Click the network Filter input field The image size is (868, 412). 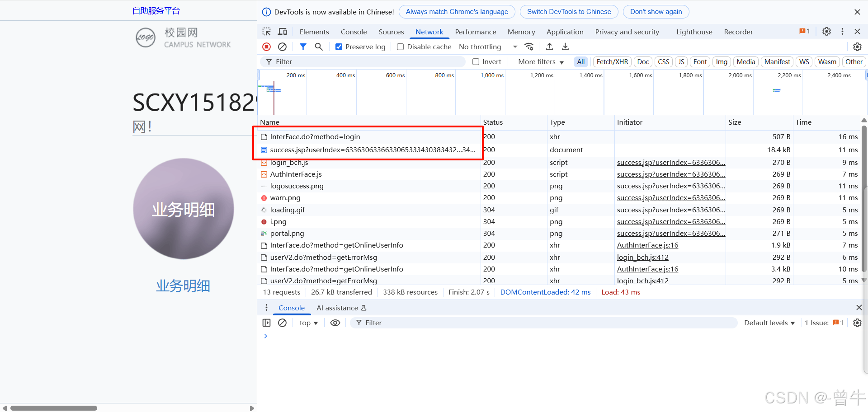tap(363, 61)
